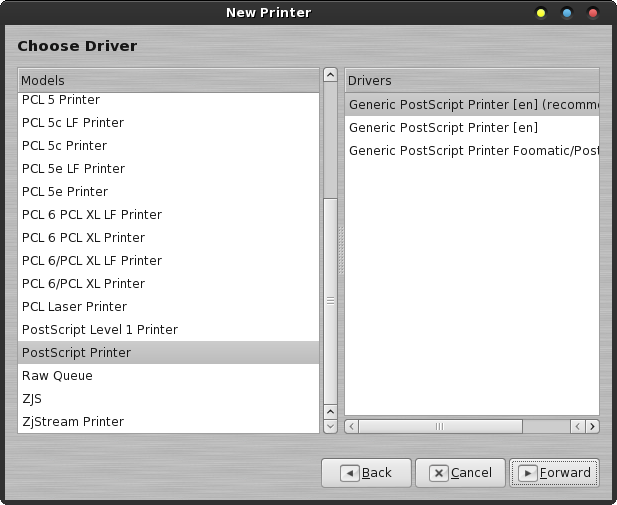Select highlighted PostScript Printer model
The image size is (617, 505).
168,353
